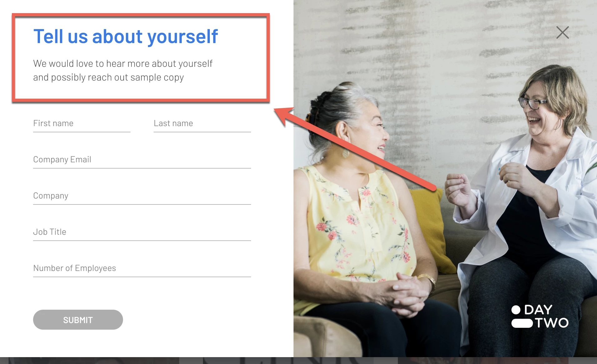Screen dimensions: 597x364
Task: Click the 'We would love to hear' paragraph
Action: [123, 70]
